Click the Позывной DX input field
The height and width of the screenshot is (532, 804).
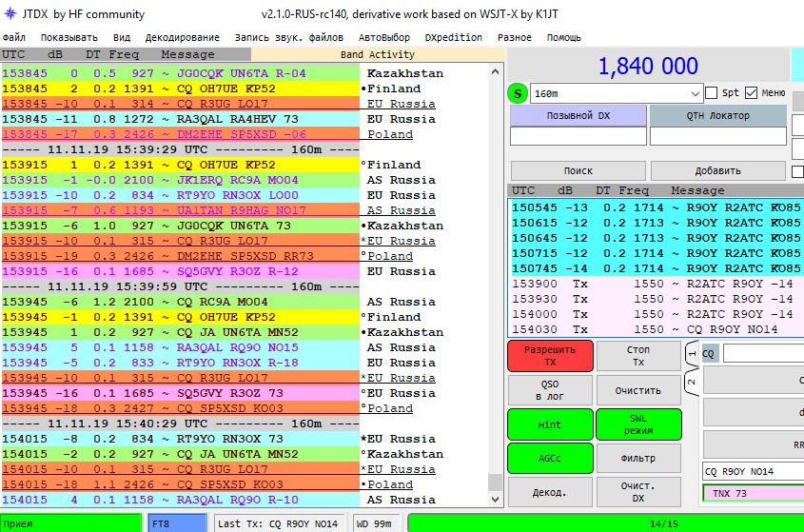coord(578,136)
